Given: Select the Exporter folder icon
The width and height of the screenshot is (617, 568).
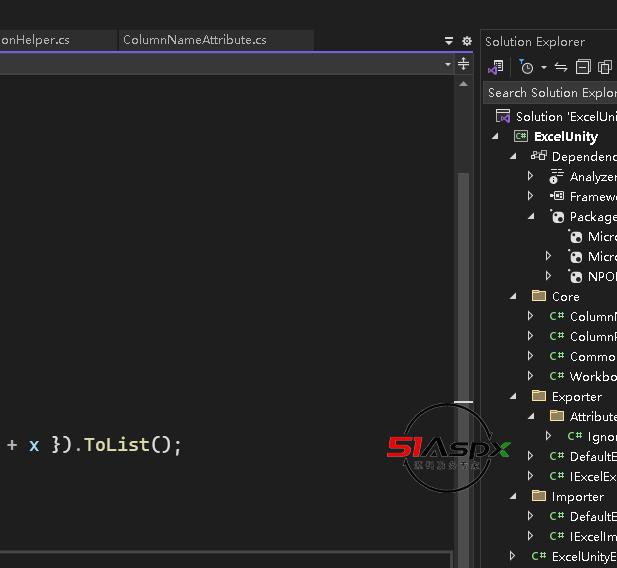Looking at the screenshot, I should 539,396.
